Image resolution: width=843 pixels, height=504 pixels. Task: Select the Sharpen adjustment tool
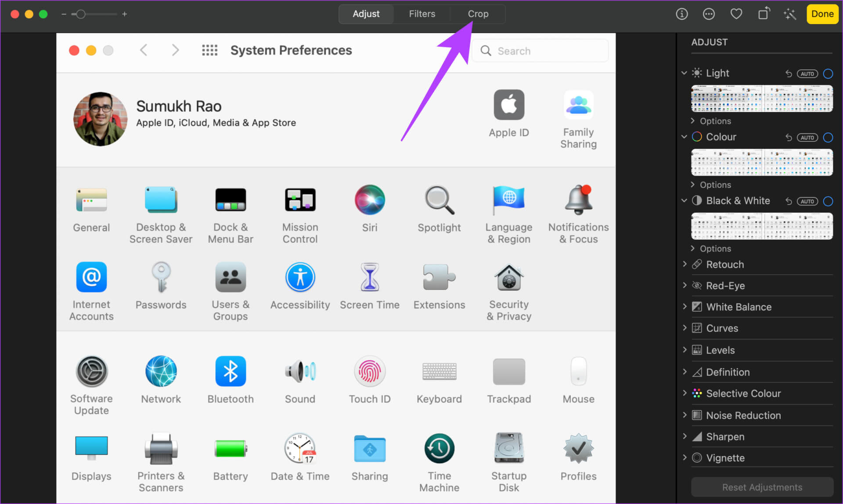[x=725, y=437]
